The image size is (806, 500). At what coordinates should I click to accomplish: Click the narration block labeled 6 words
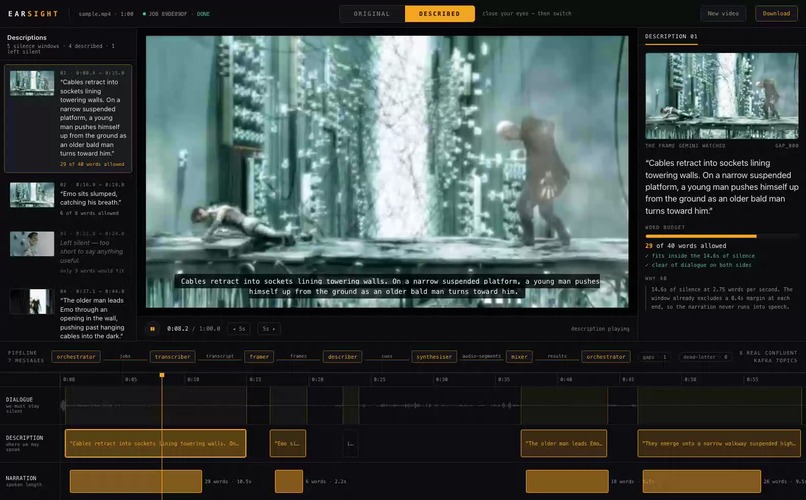[289, 482]
